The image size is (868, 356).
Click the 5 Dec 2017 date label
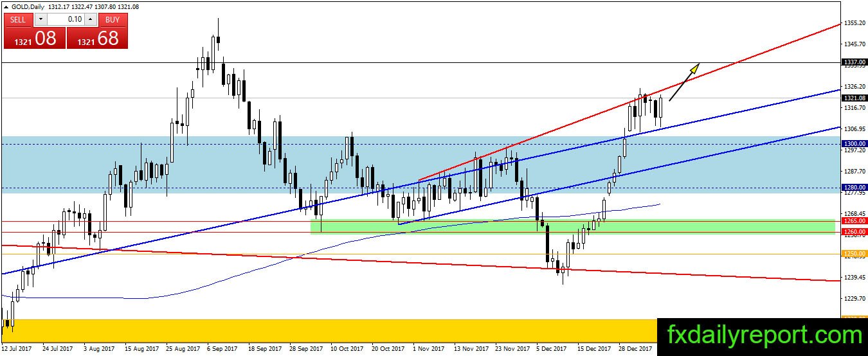pyautogui.click(x=551, y=349)
